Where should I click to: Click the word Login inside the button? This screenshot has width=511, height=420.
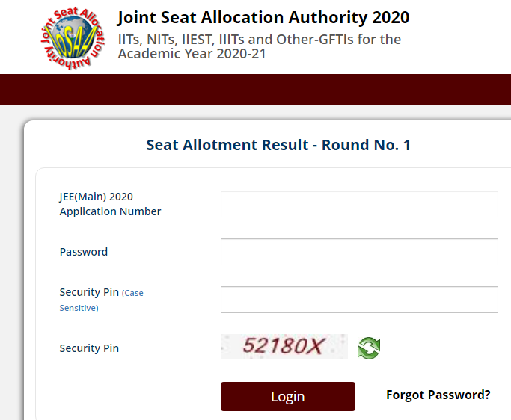click(288, 397)
